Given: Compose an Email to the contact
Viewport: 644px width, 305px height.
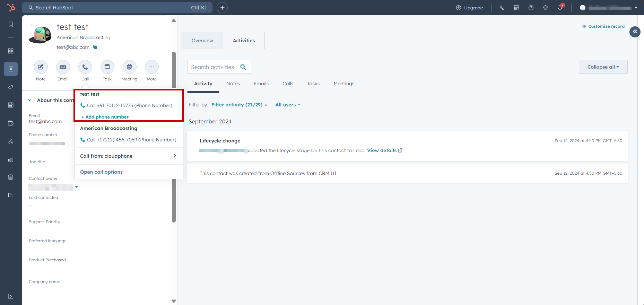Looking at the screenshot, I should coord(63,67).
